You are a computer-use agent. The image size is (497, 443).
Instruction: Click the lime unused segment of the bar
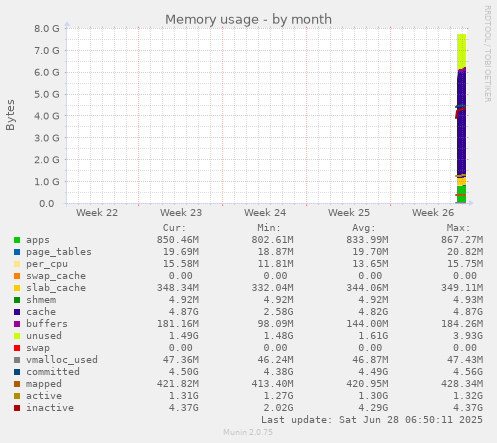462,52
